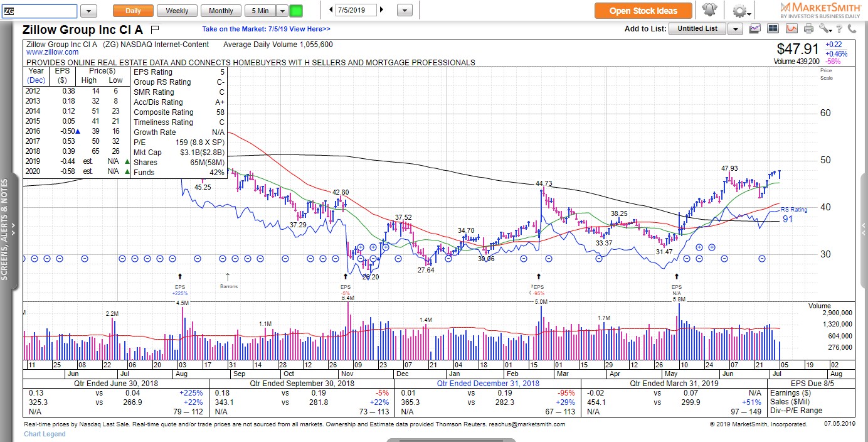This screenshot has width=868, height=442.
Task: Print the chart with the printer icon
Action: click(809, 29)
